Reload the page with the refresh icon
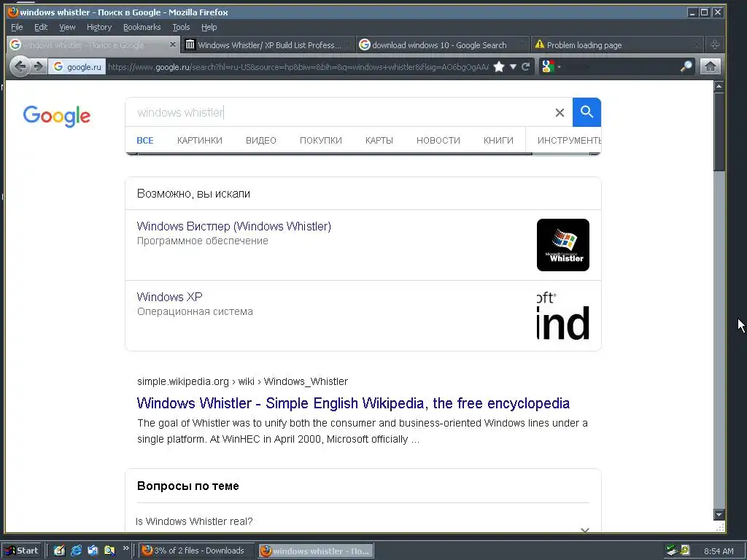This screenshot has height=560, width=747. click(525, 66)
